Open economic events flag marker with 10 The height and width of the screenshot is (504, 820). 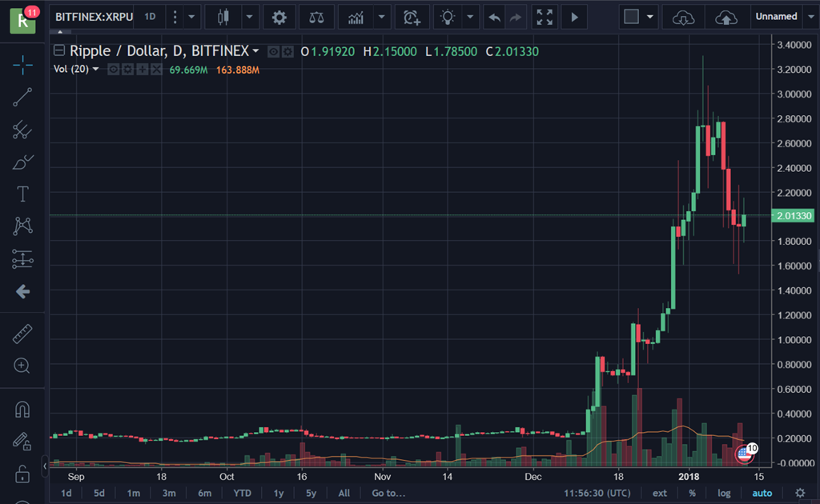click(x=746, y=453)
